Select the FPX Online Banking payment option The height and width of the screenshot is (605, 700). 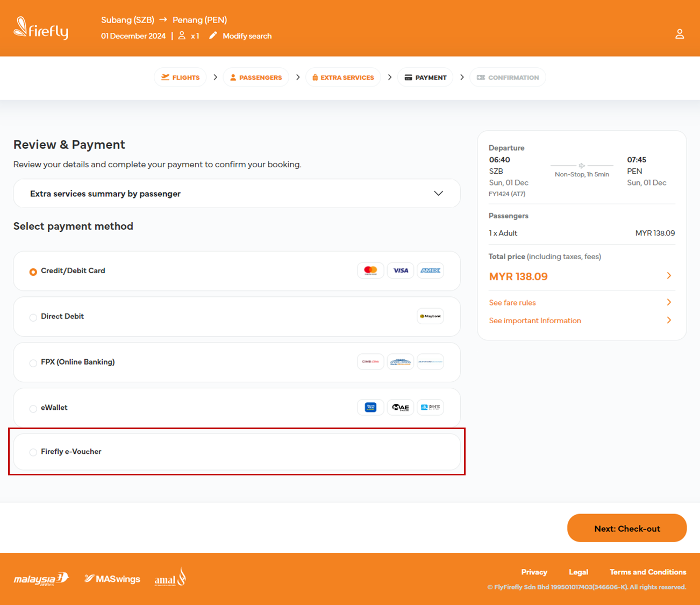pyautogui.click(x=33, y=362)
